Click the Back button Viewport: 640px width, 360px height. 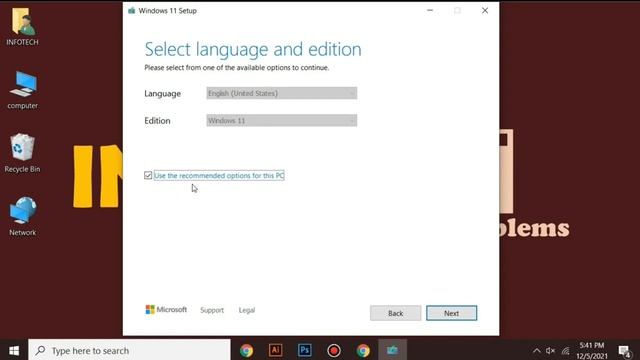[x=395, y=313]
